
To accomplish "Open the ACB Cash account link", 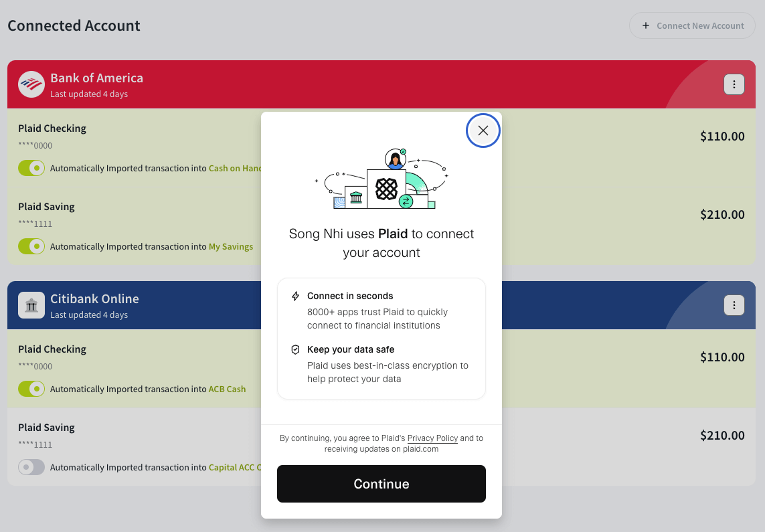I will 227,389.
